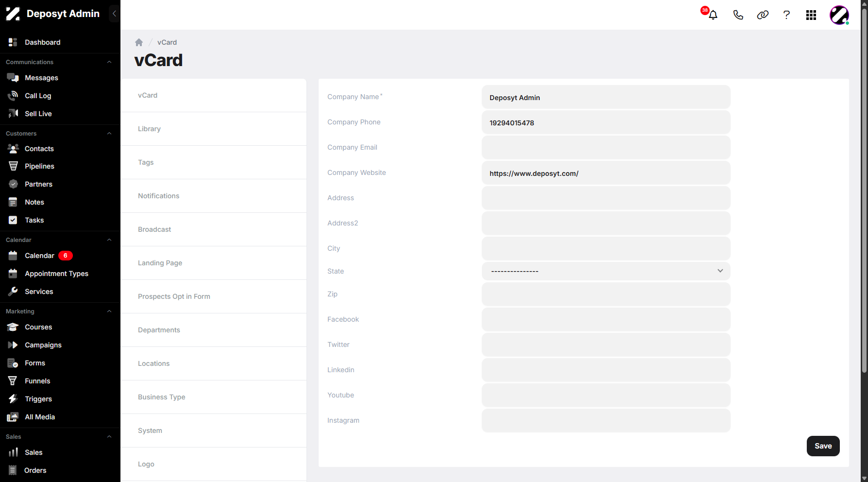Collapse the Sales section
The width and height of the screenshot is (868, 482).
(x=109, y=437)
